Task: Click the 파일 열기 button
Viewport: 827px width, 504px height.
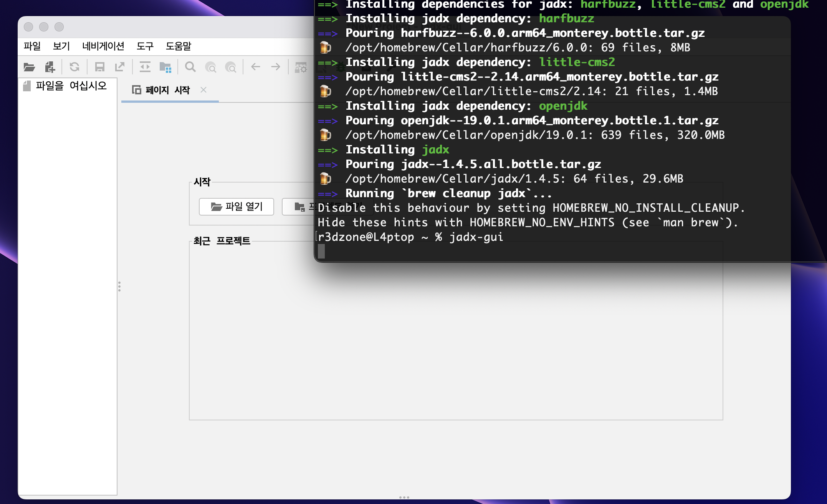Action: point(237,207)
